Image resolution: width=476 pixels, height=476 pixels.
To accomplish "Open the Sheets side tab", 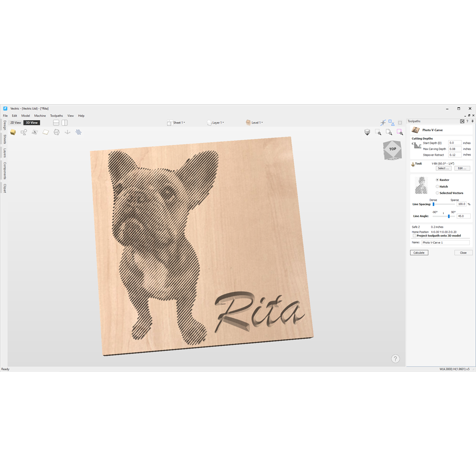I will pos(5,139).
